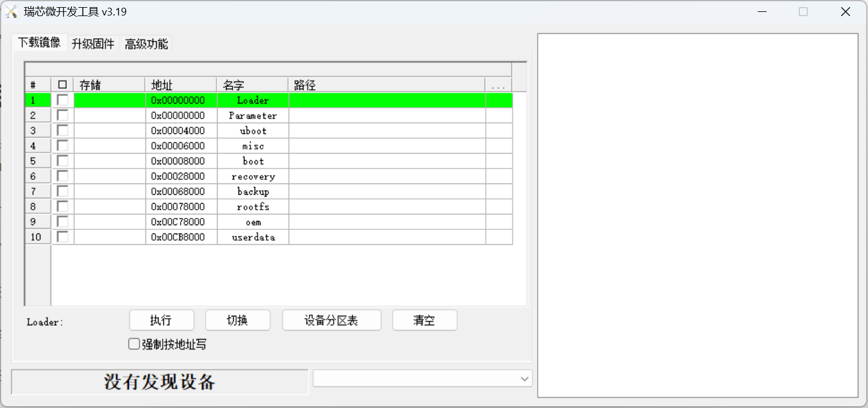Click address 0x00068000 cell
This screenshot has height=408, width=868.
click(181, 192)
